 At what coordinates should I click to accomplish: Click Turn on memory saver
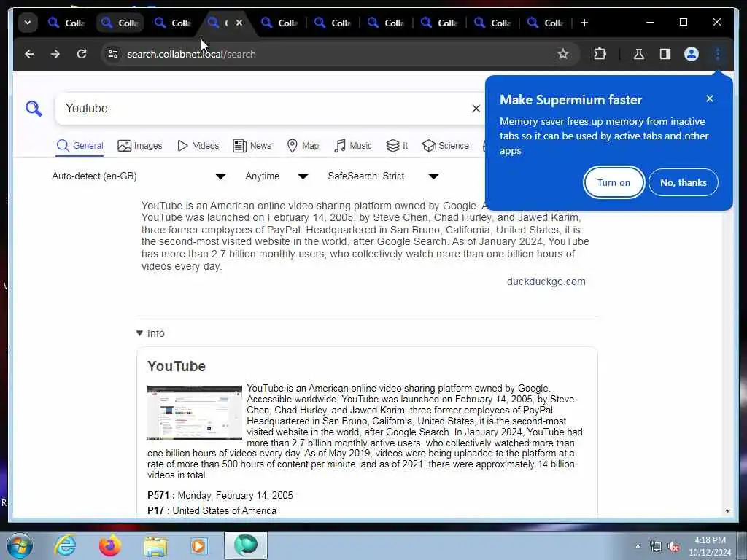(614, 182)
